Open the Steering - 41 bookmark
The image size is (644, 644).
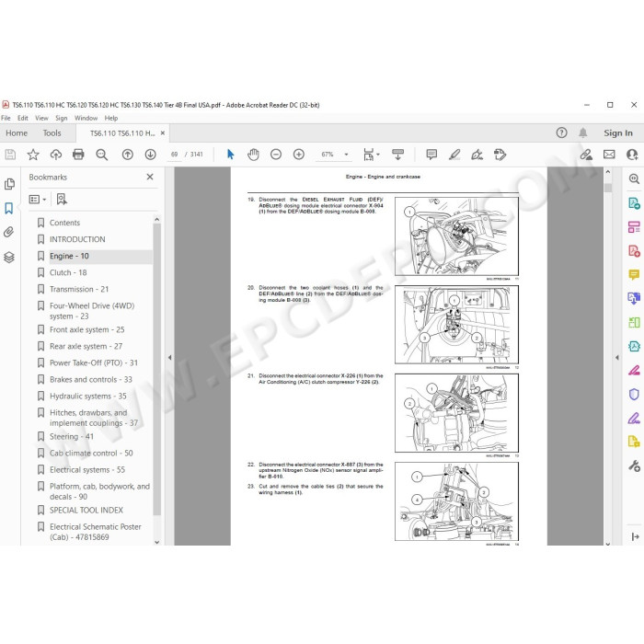click(x=72, y=436)
